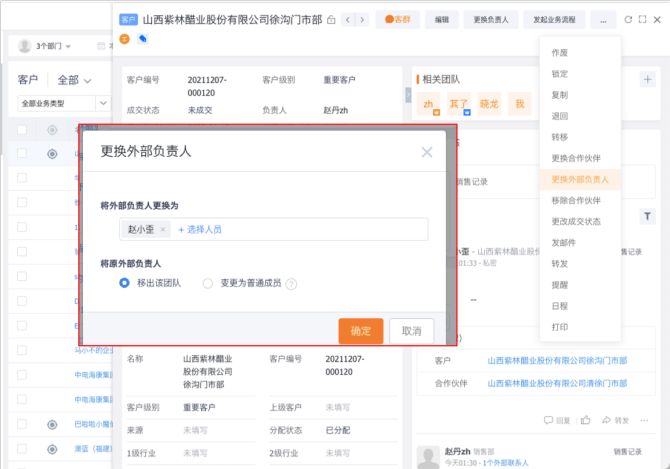This screenshot has height=469, width=670.
Task: Open 山西紫林醋业股份有限公司清徐门市部 partner link
Action: click(x=557, y=382)
